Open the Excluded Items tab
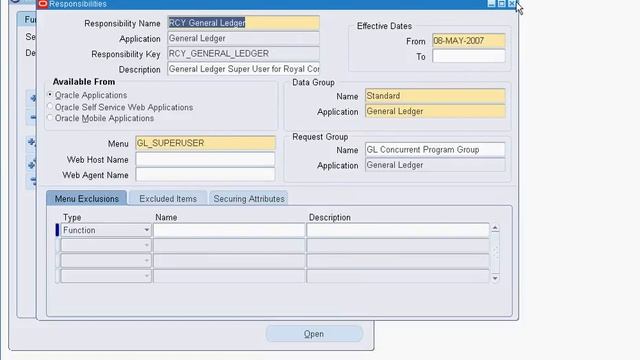 tap(168, 198)
